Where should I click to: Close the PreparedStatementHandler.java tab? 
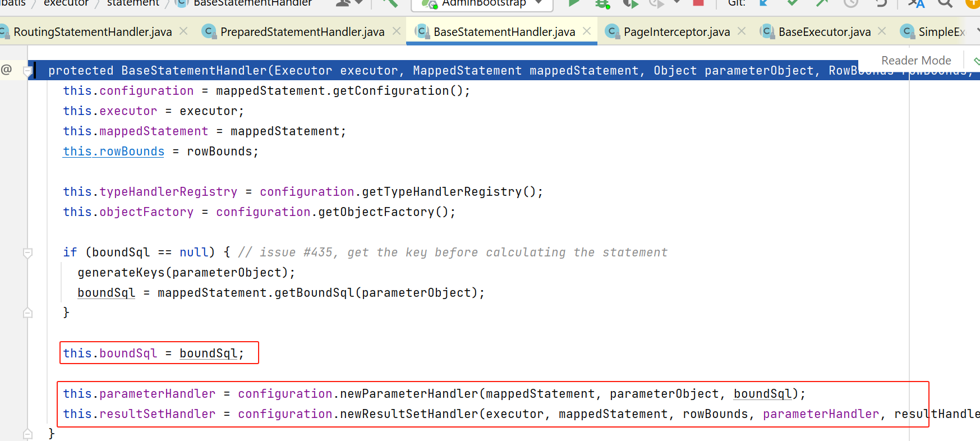click(x=397, y=31)
